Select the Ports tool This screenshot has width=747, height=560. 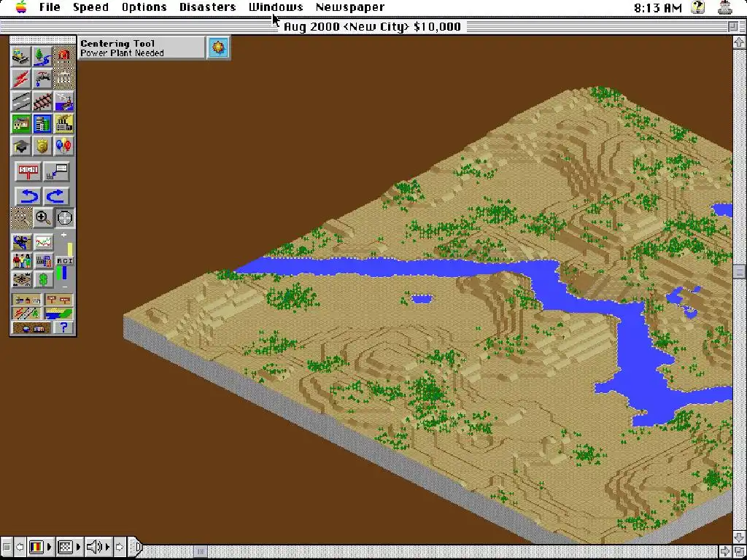64,101
